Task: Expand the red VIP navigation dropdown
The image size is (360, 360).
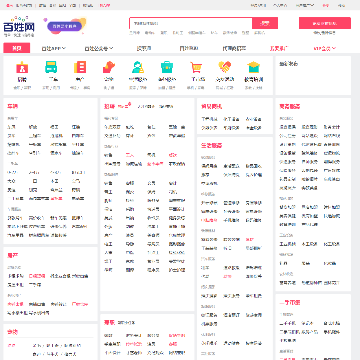Action: pyautogui.click(x=324, y=49)
